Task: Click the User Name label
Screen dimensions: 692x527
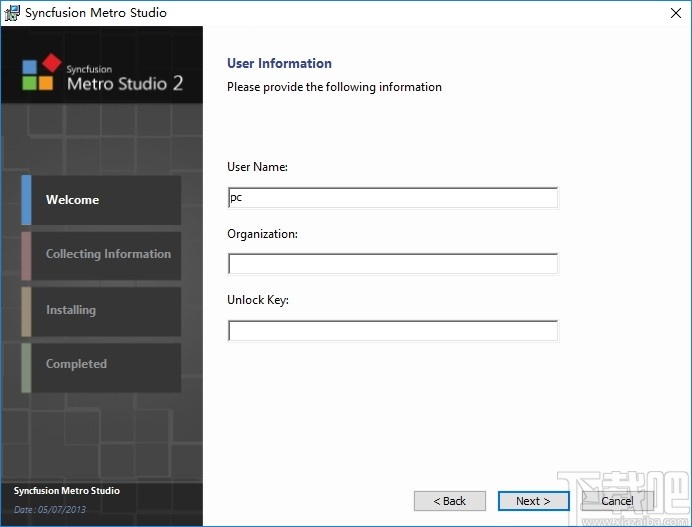Action: (258, 167)
